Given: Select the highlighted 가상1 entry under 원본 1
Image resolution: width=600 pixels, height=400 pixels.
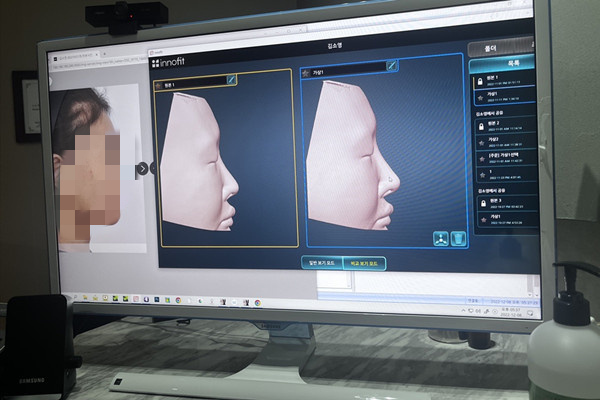Looking at the screenshot, I should click(504, 96).
